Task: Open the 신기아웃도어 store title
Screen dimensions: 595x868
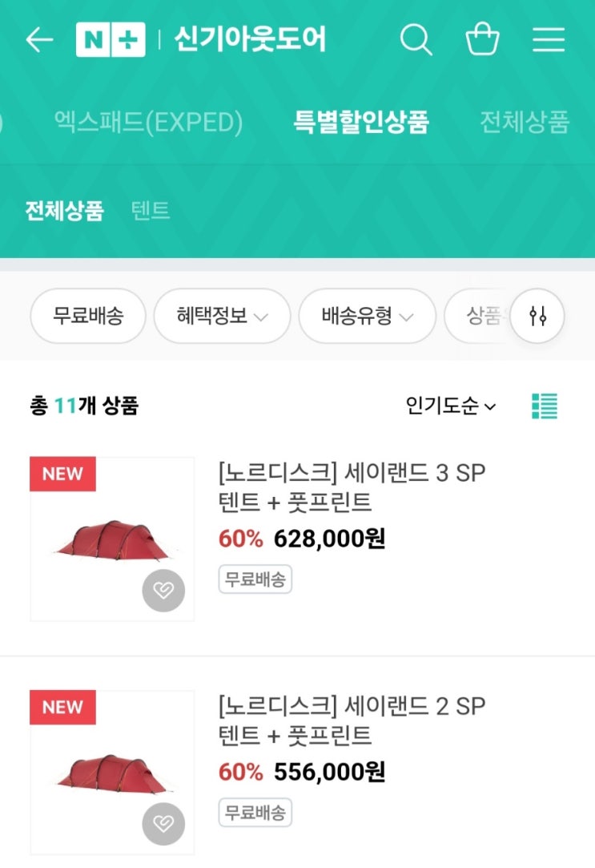Action: coord(251,39)
